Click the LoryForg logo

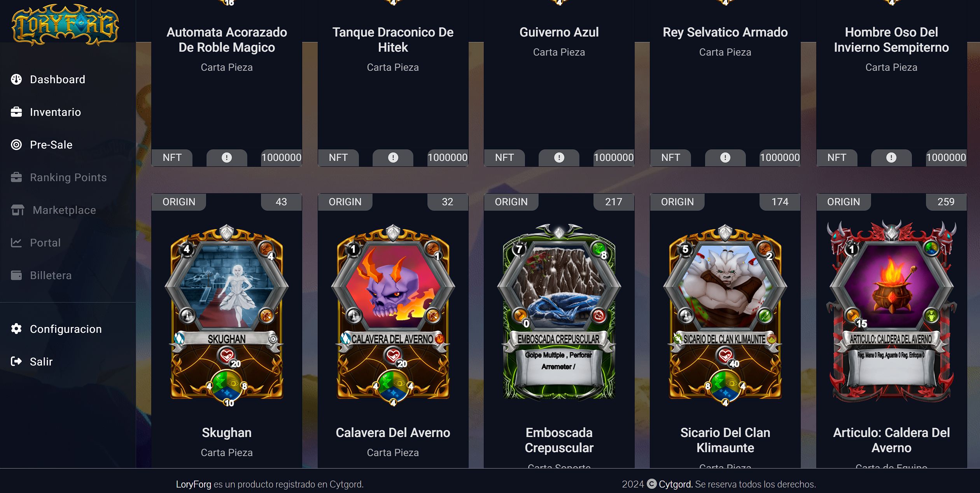65,24
